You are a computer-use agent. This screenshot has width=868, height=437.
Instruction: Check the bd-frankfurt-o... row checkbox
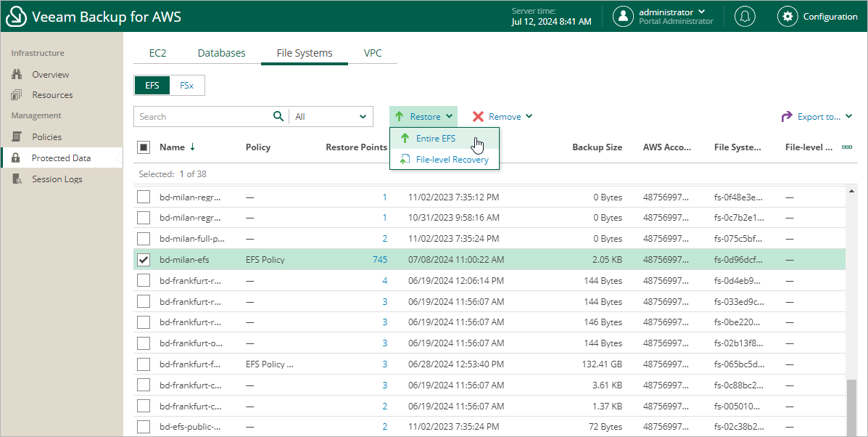[x=144, y=343]
